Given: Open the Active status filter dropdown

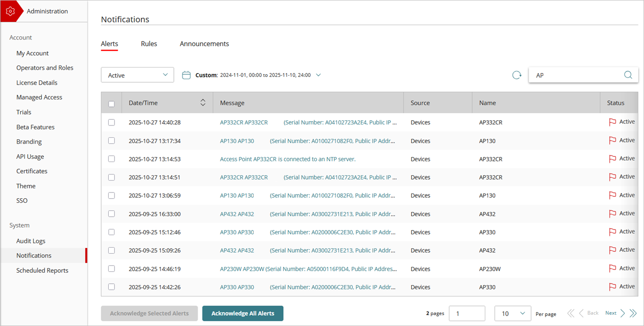Looking at the screenshot, I should (x=137, y=75).
